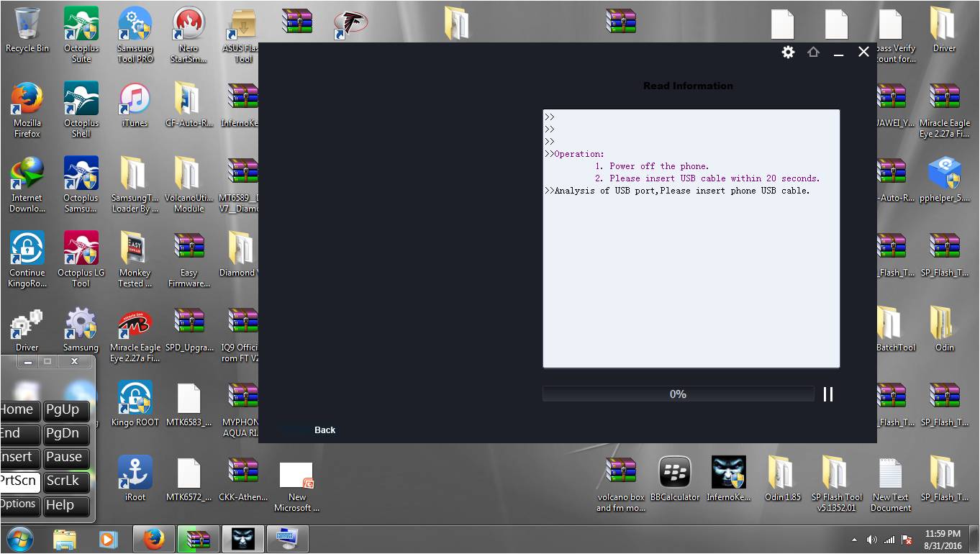This screenshot has width=980, height=554.
Task: Click the 'Read Information' heading
Action: 688,86
